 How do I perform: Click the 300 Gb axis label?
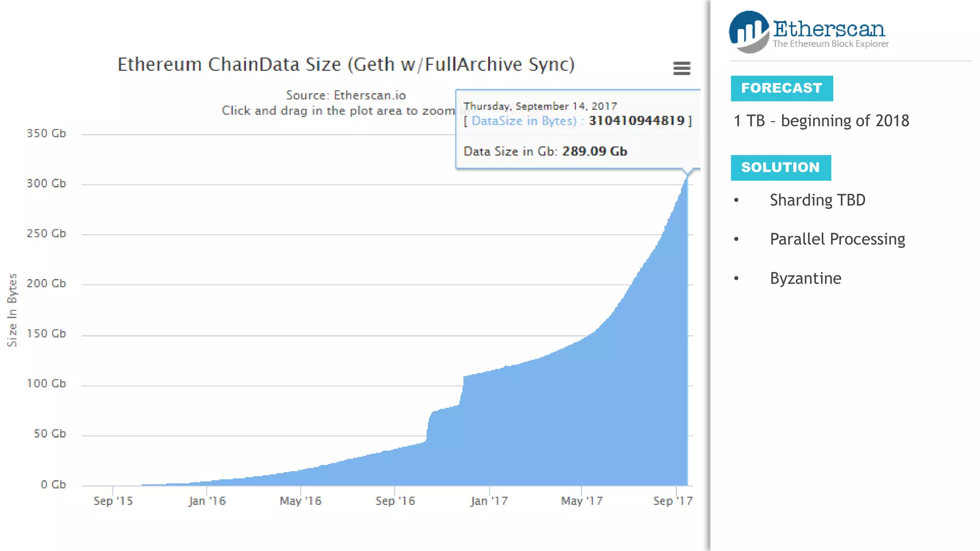point(46,184)
